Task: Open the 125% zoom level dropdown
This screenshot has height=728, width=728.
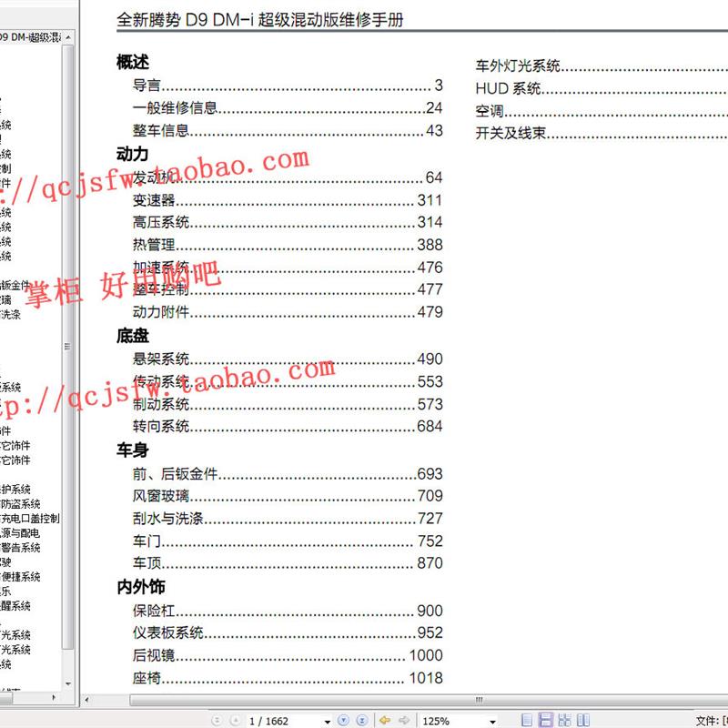Action: (493, 722)
